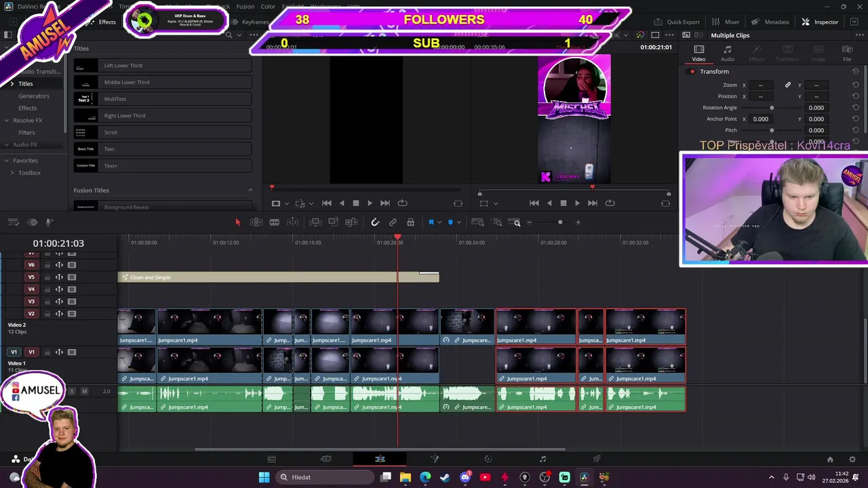
Task: Select the Clean and Simple title clip
Action: 279,277
